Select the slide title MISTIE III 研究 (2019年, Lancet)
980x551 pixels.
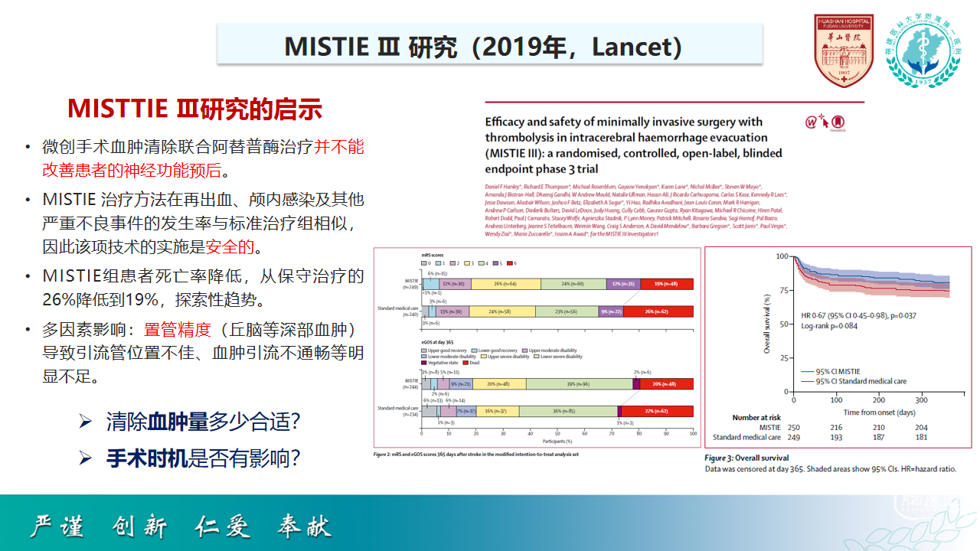[484, 46]
